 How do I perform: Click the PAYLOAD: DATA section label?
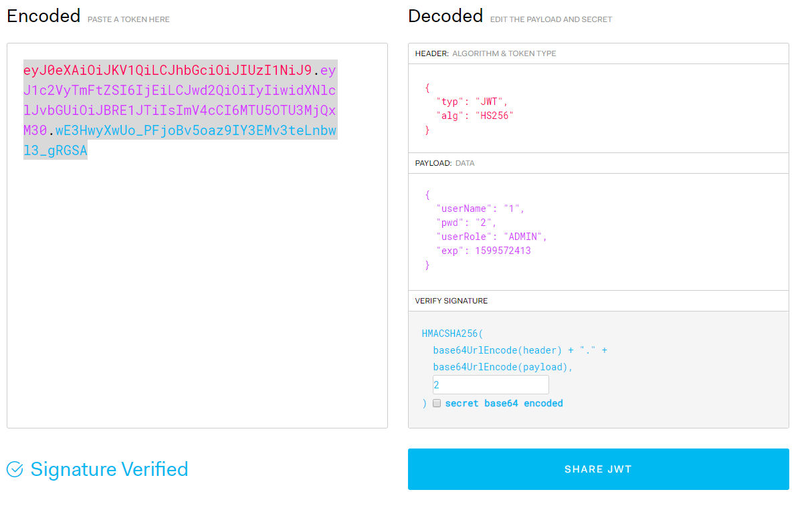tap(445, 163)
